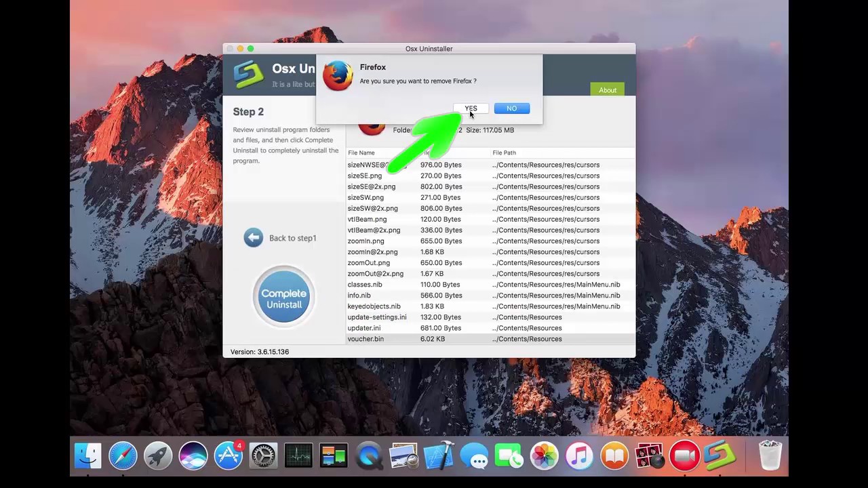The height and width of the screenshot is (488, 868).
Task: Click the 132.00 Bytes size cell
Action: (441, 317)
